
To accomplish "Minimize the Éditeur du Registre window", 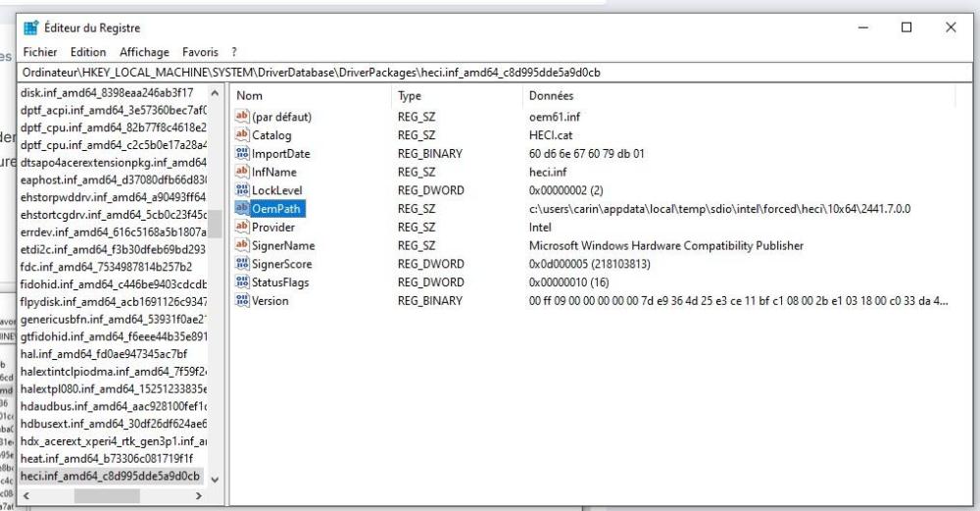I will point(863,27).
